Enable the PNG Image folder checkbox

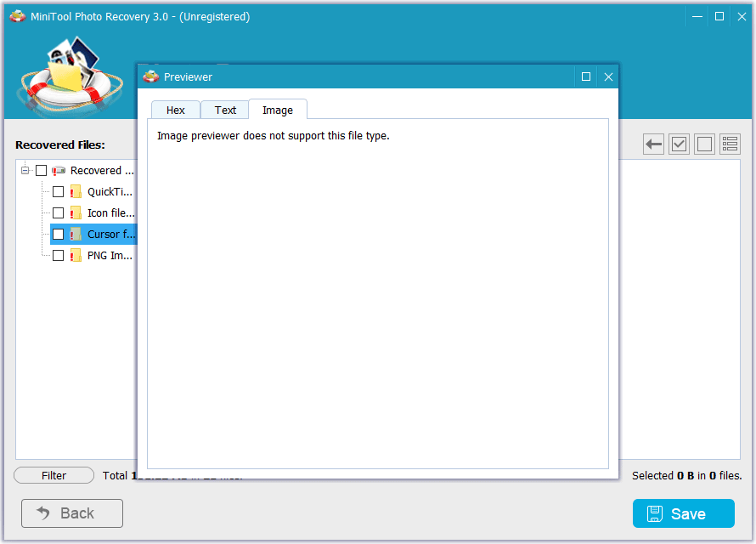coord(58,256)
